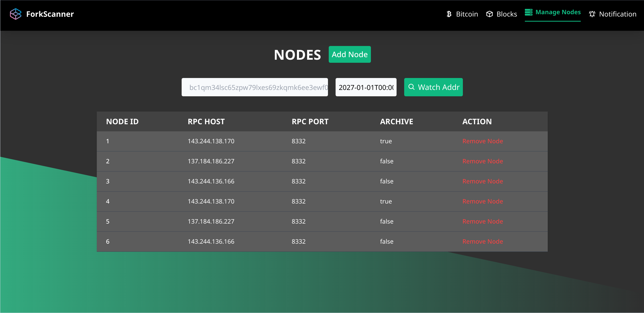Click the datetime field showing 2027-01-01

[366, 87]
